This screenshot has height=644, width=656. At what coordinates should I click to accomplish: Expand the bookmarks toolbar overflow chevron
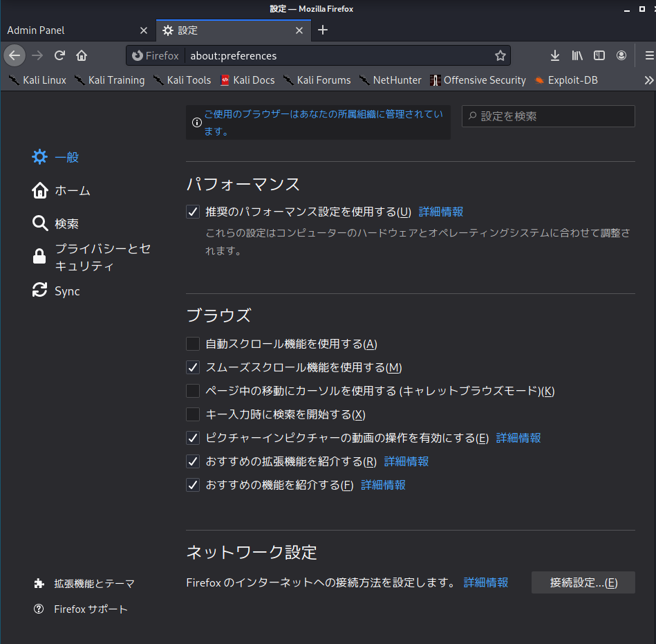pos(648,80)
